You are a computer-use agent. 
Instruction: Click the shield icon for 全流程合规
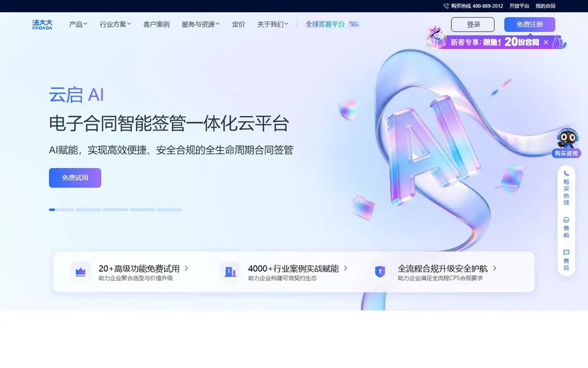pos(380,272)
